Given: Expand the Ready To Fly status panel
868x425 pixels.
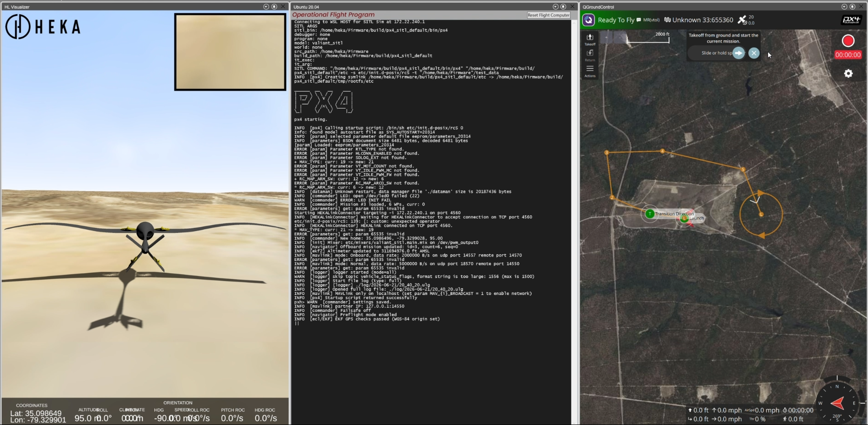Looking at the screenshot, I should pyautogui.click(x=616, y=20).
